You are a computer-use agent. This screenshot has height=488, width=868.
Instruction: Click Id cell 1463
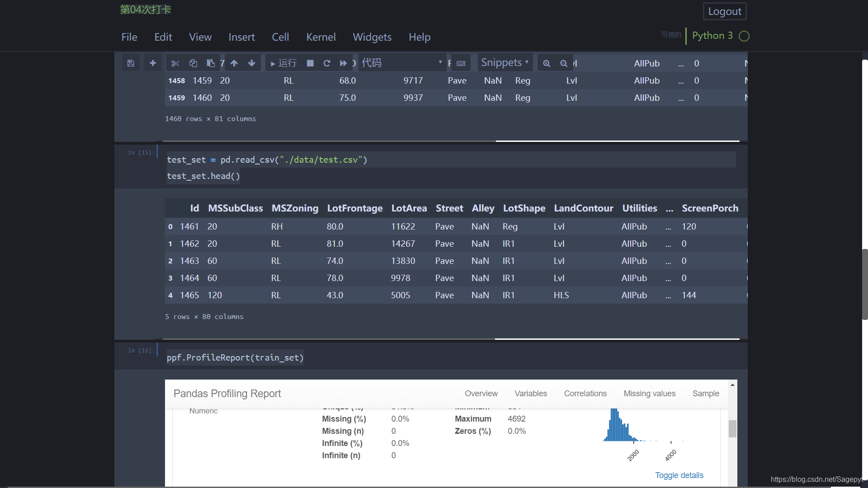pos(189,261)
